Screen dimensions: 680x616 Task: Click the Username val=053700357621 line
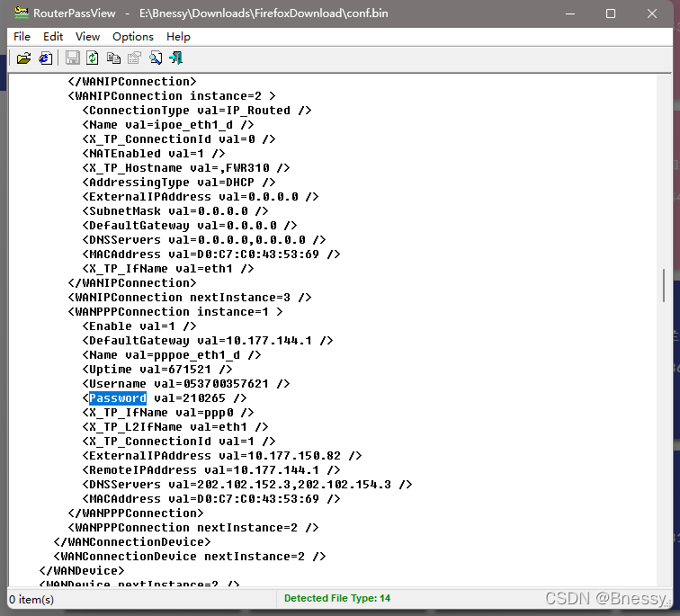(x=186, y=384)
